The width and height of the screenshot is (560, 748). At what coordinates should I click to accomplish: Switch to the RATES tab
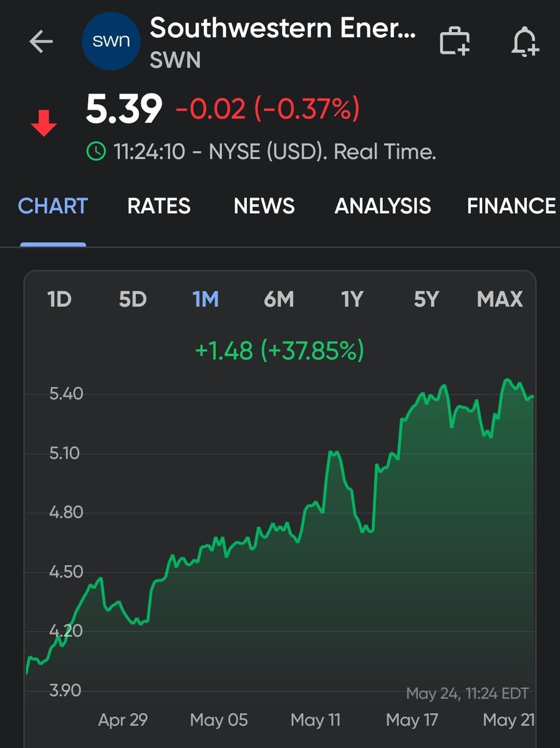(x=159, y=206)
